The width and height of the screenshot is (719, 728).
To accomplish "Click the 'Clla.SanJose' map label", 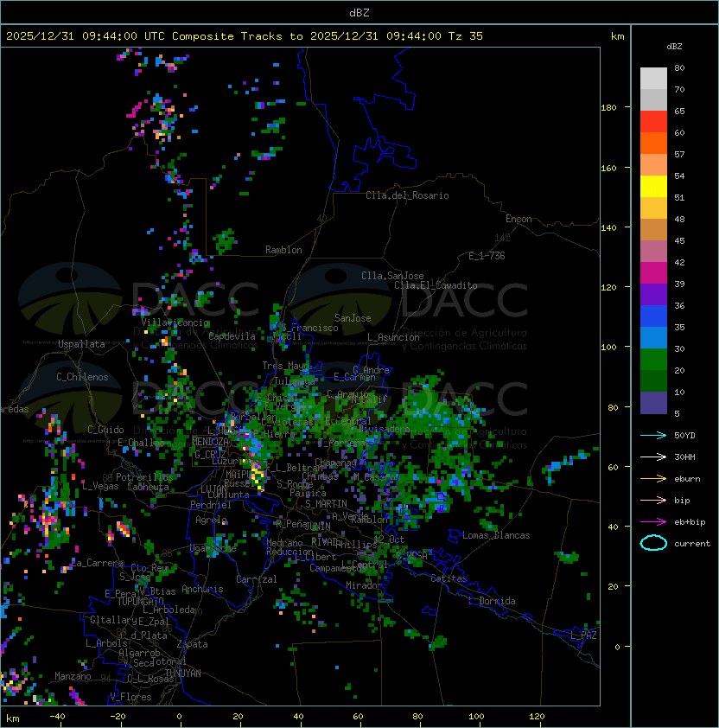I will [392, 276].
